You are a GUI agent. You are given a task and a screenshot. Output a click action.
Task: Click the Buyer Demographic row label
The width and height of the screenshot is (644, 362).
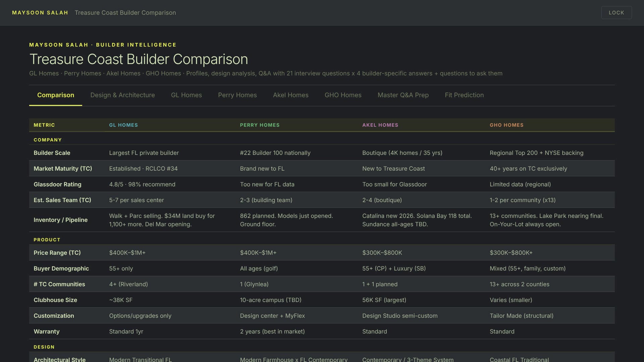(61, 268)
